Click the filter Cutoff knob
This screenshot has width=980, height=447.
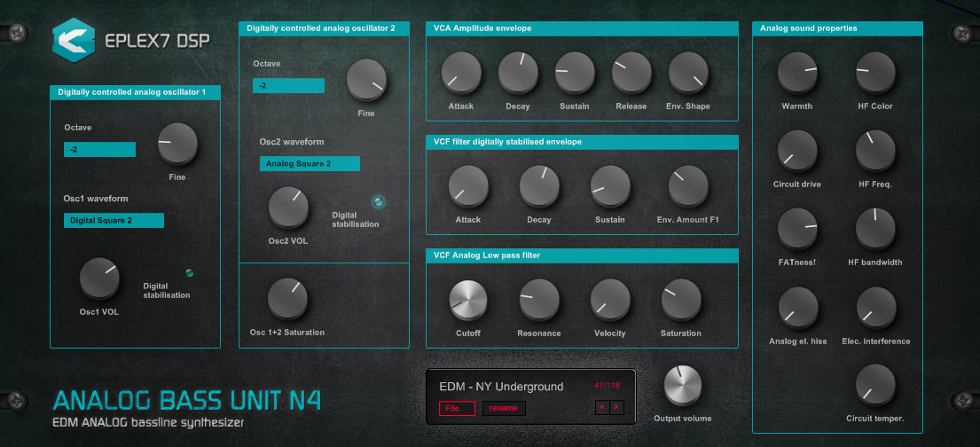(468, 299)
